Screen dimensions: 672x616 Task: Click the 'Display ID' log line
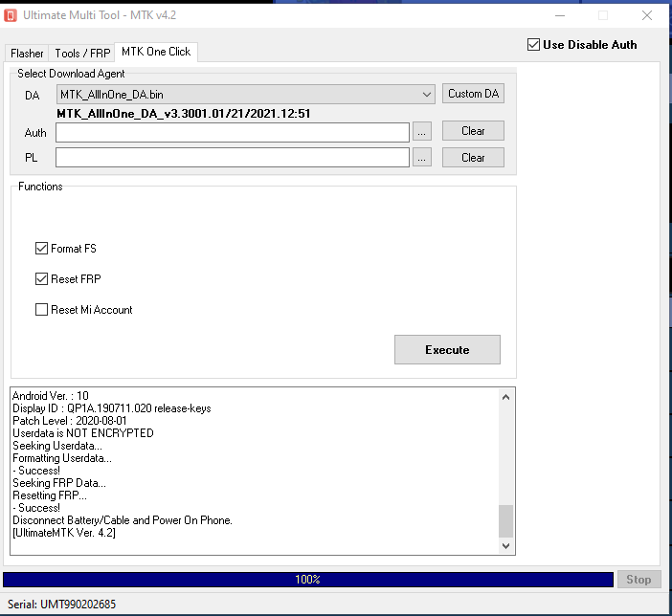(112, 408)
